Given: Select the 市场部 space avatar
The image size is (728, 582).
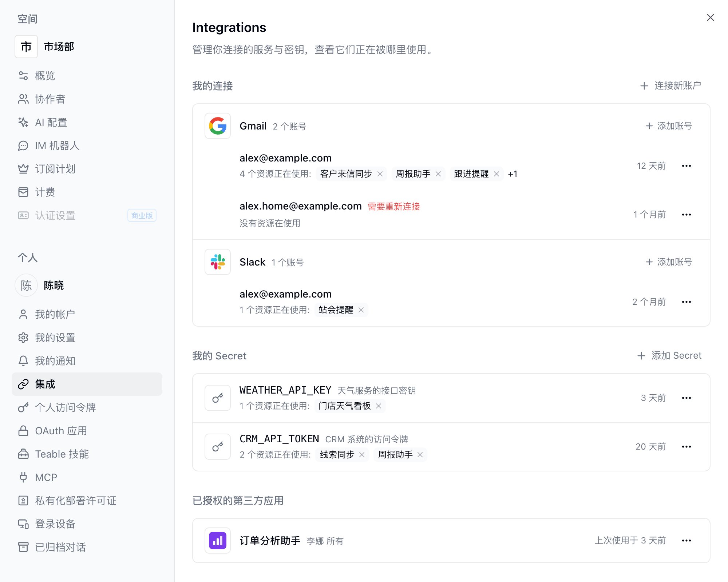Looking at the screenshot, I should 26,47.
